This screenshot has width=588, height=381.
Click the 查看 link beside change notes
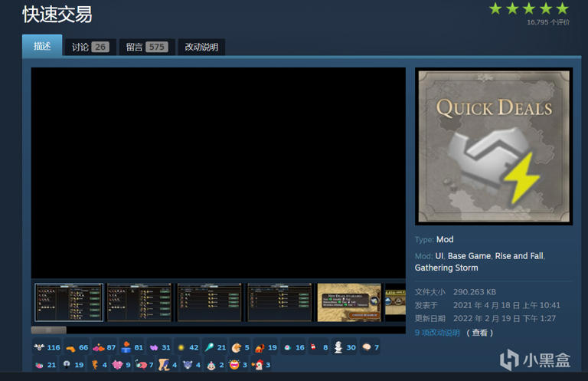pos(479,333)
